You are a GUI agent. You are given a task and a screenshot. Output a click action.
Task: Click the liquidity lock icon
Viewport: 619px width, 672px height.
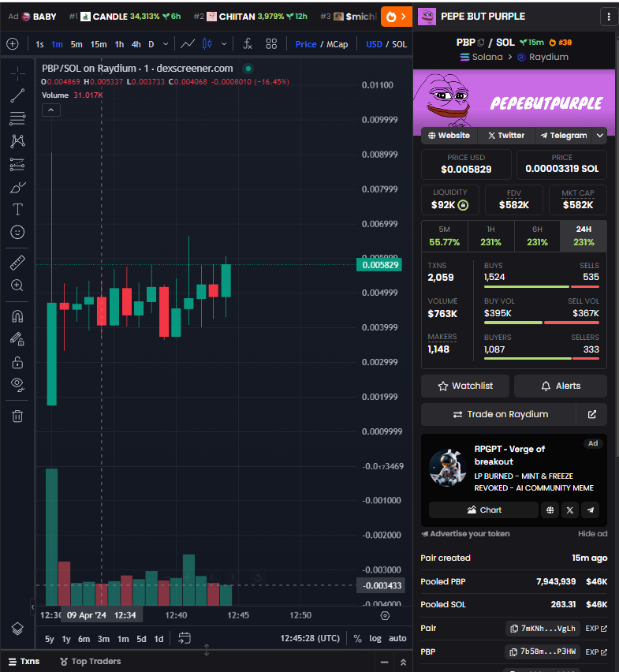coord(463,205)
